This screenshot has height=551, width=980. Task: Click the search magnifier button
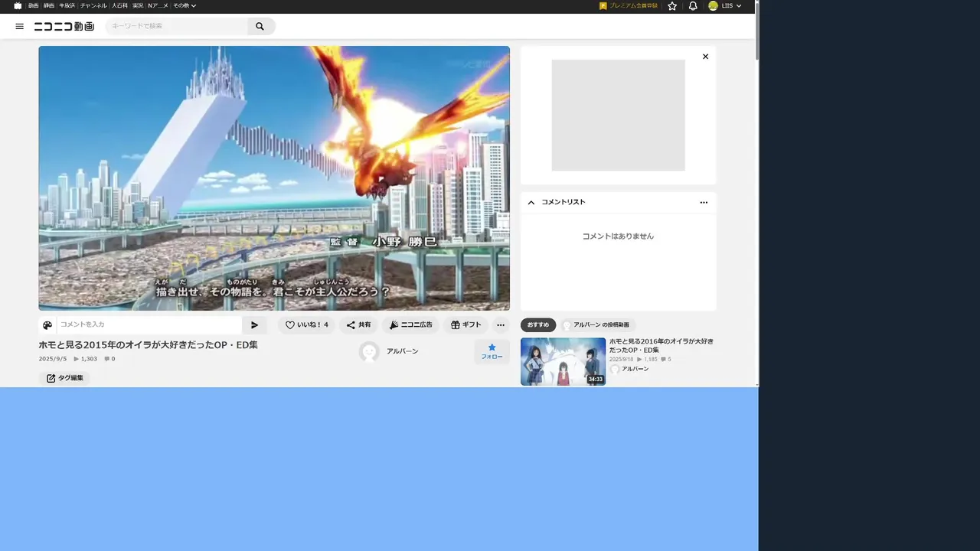[x=260, y=26]
